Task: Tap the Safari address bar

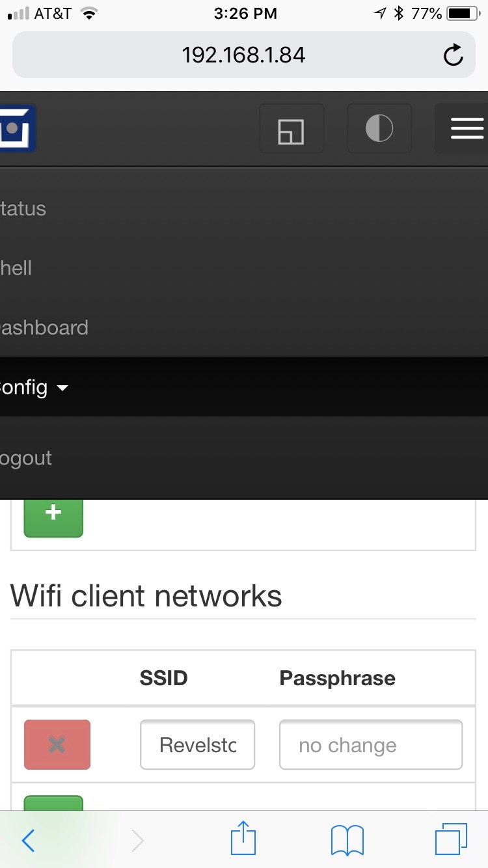Action: 243,55
